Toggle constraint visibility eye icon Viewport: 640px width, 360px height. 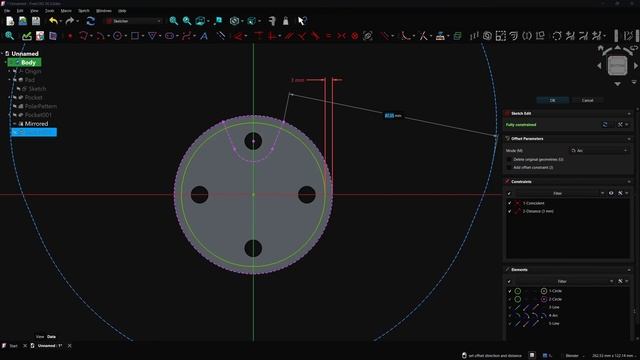pyautogui.click(x=611, y=193)
